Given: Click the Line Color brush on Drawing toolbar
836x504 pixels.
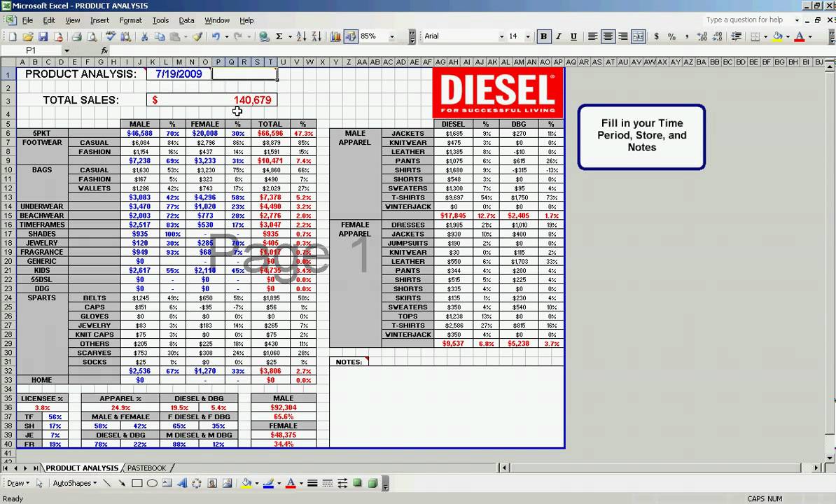Looking at the screenshot, I should click(x=268, y=483).
